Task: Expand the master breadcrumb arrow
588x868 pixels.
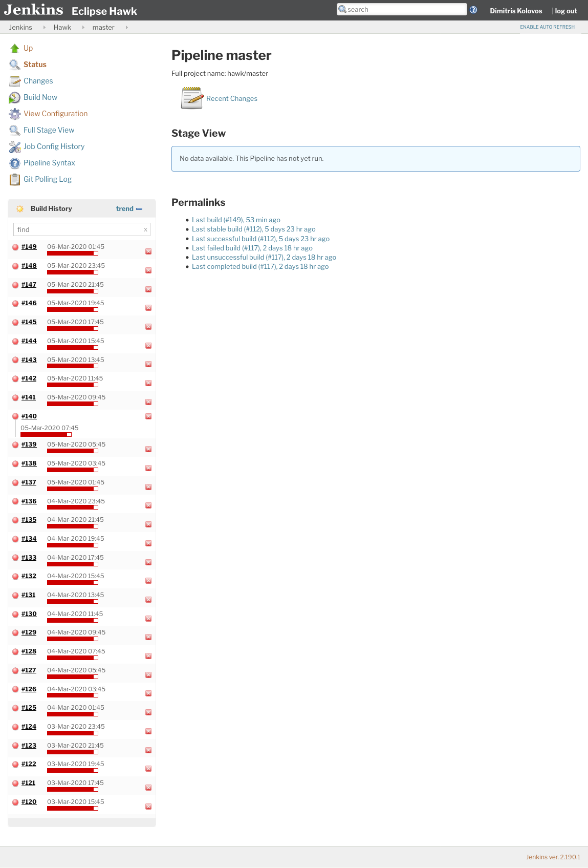Action: pos(127,27)
